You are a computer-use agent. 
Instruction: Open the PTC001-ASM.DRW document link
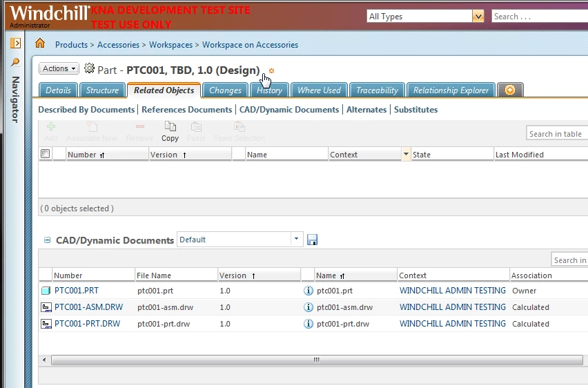pos(89,307)
